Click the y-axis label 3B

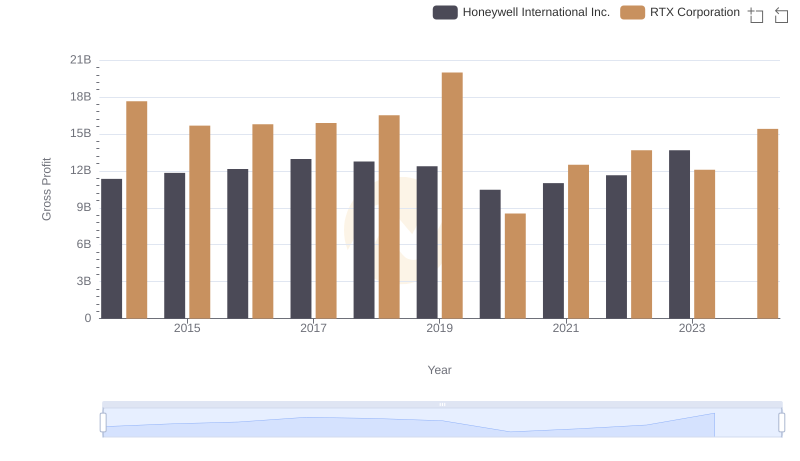(84, 281)
